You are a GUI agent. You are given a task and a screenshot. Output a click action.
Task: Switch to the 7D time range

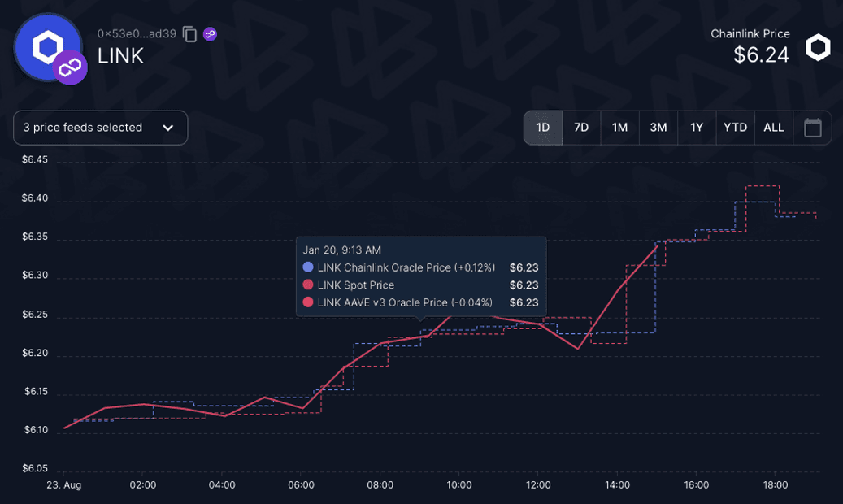(581, 128)
